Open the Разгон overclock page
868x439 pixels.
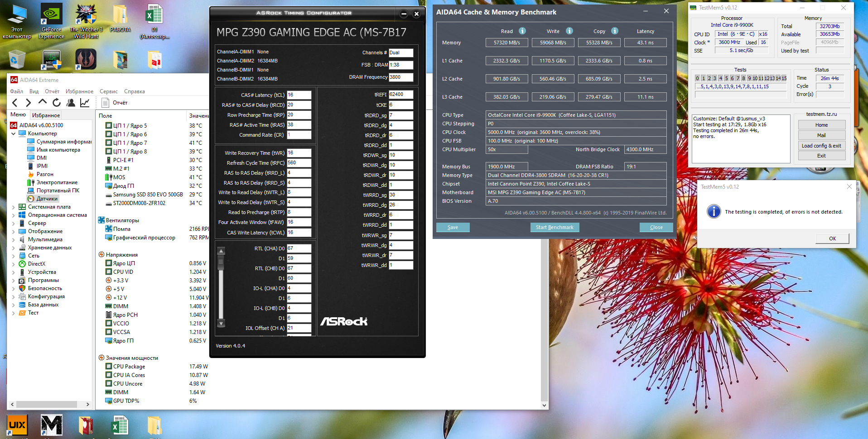[40, 174]
